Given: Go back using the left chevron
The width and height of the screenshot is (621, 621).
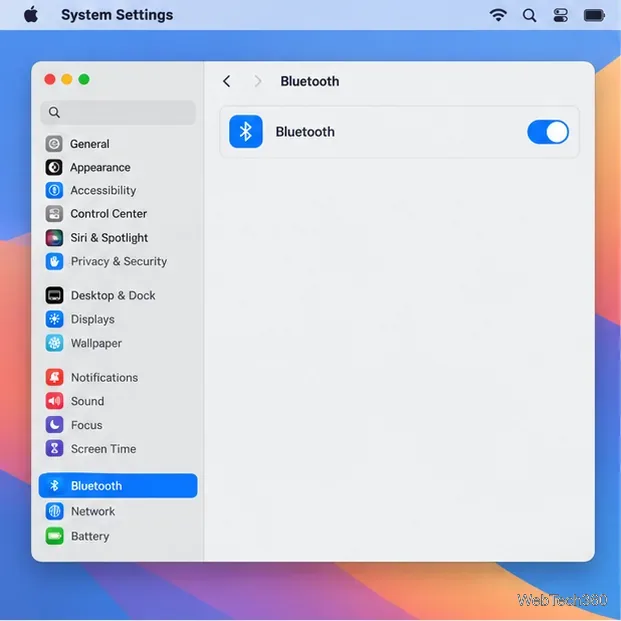Looking at the screenshot, I should click(x=227, y=81).
